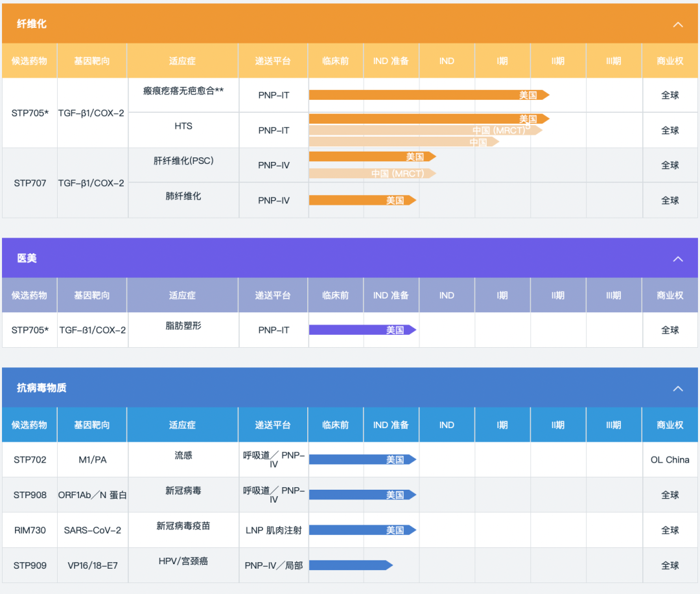This screenshot has height=594, width=700.
Task: Collapse the 抗病毒物质 section chevron
Action: tap(678, 388)
